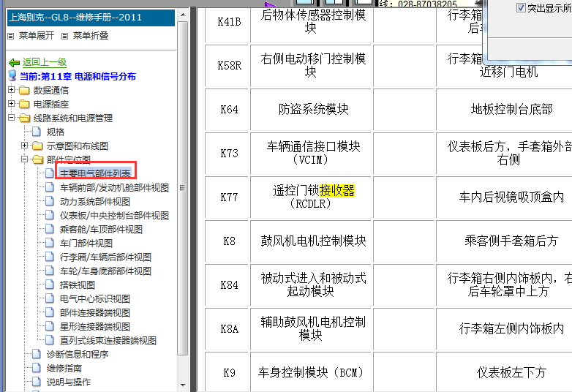Open the 规格 entry label
Screen dimensions: 572x392
(56, 132)
